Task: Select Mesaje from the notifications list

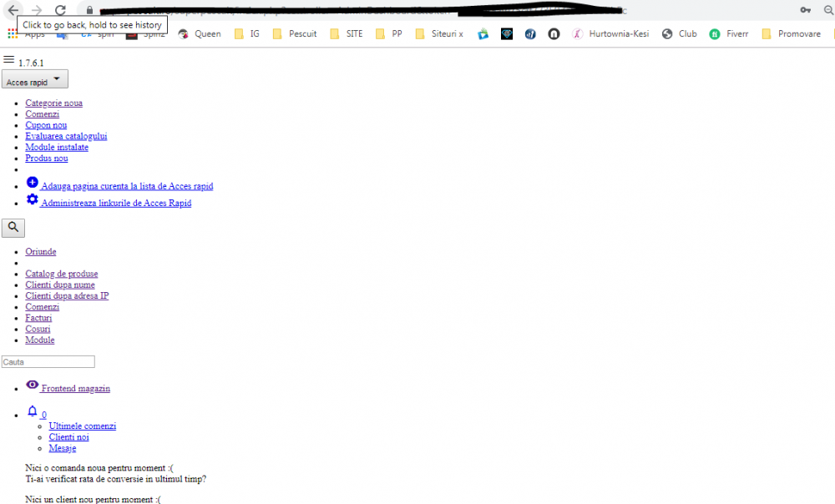Action: [63, 448]
